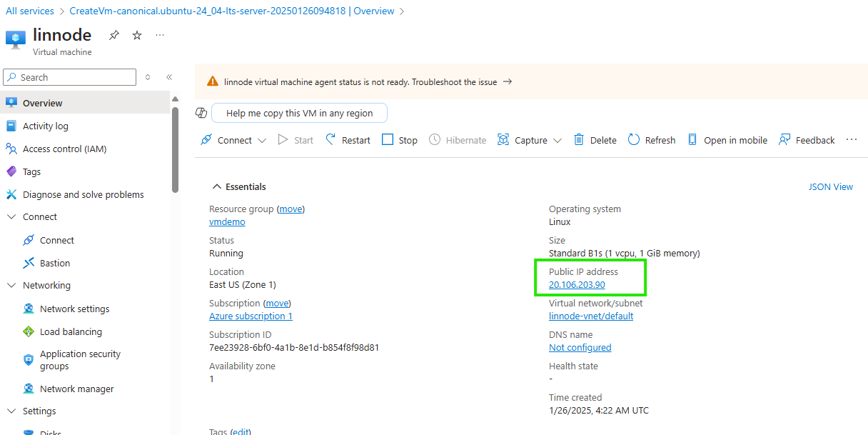Viewport: 868px width, 435px height.
Task: Pin the linnode VM to dashboard
Action: point(114,35)
